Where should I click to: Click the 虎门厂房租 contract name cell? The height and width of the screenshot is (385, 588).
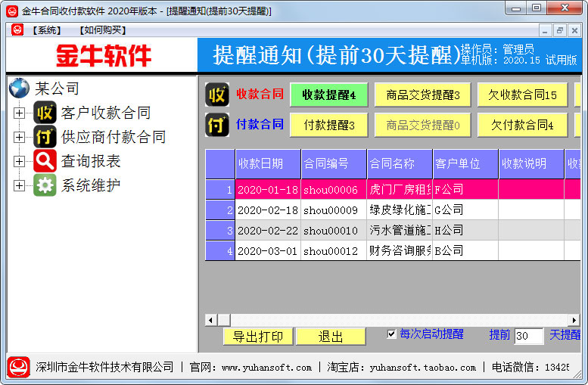click(x=400, y=190)
